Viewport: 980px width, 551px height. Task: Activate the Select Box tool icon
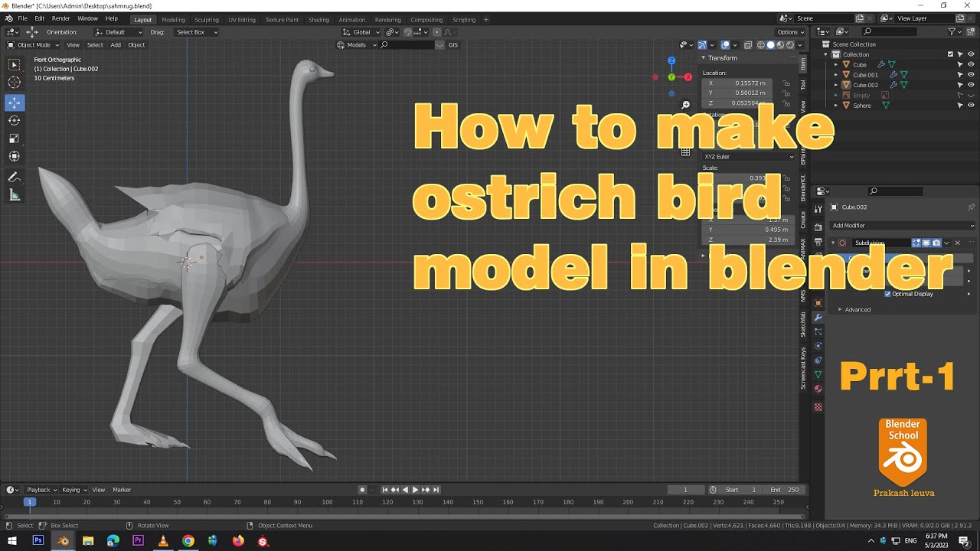(x=15, y=64)
